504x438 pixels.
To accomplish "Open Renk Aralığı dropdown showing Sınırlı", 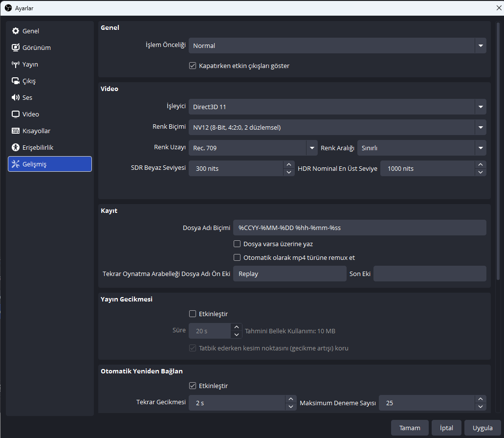I will pos(422,148).
